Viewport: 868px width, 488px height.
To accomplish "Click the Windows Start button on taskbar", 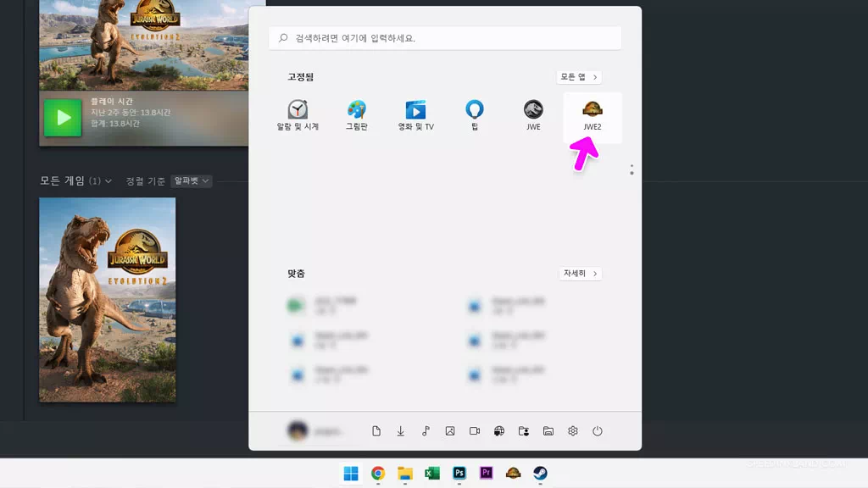I will click(x=351, y=474).
